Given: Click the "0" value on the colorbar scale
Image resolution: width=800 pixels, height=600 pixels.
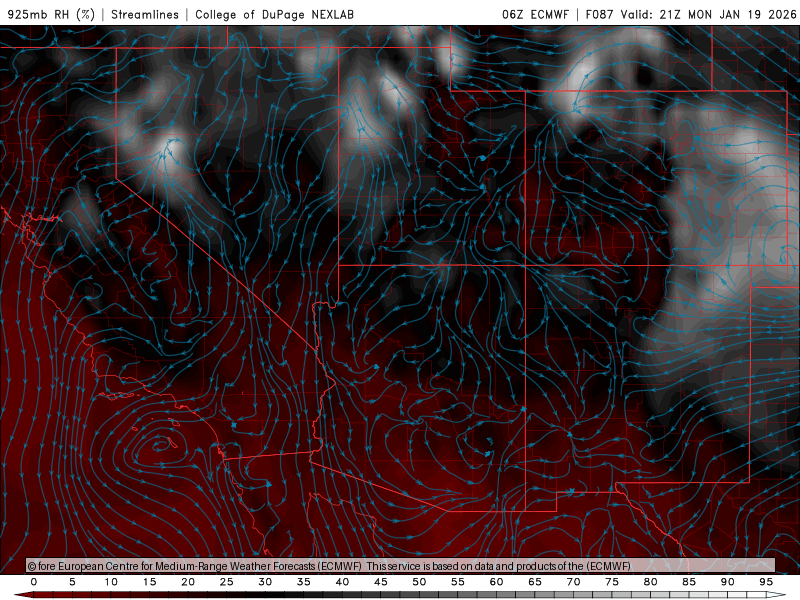Looking at the screenshot, I should (x=34, y=582).
